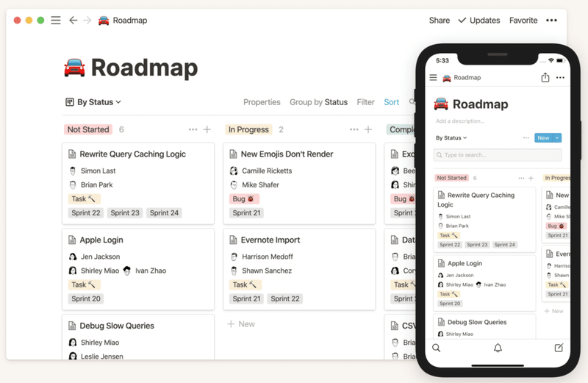Tap the search icon in phone bottom bar
Screen dimensions: 588x383
(x=437, y=348)
